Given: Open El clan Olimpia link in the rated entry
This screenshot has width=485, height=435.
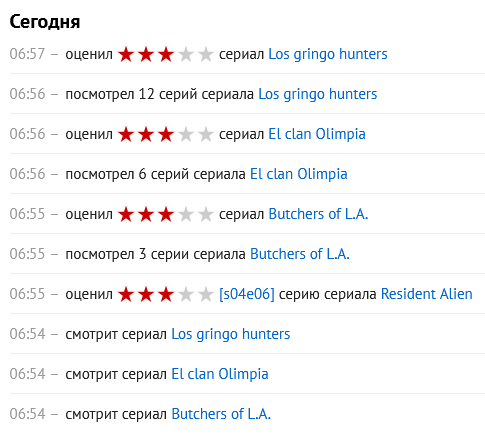Looking at the screenshot, I should coord(317,134).
